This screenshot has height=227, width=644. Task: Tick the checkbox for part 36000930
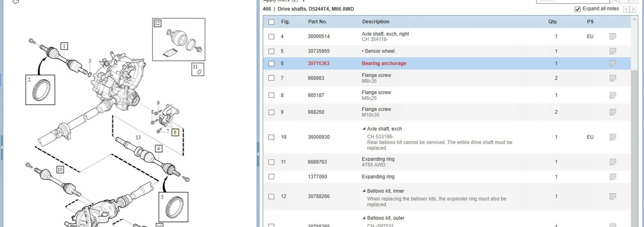(271, 137)
